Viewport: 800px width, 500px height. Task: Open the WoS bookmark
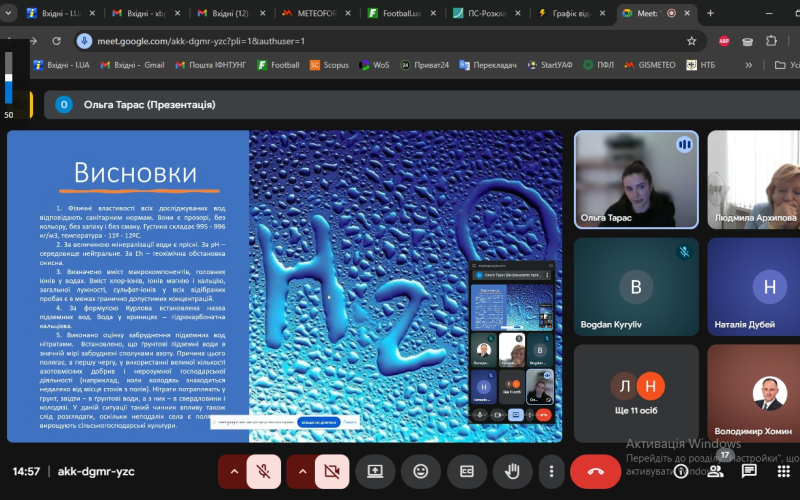[374, 65]
